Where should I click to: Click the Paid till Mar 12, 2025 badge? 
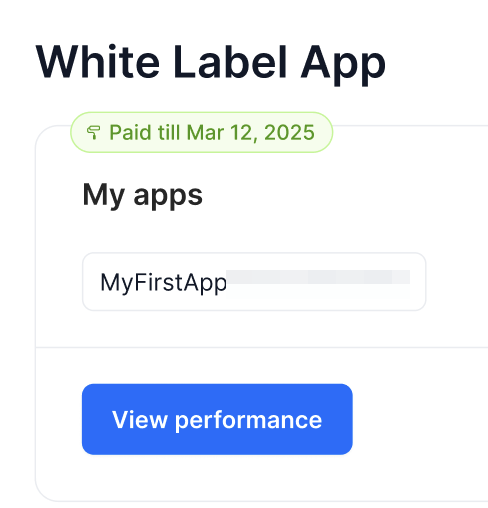click(x=201, y=132)
